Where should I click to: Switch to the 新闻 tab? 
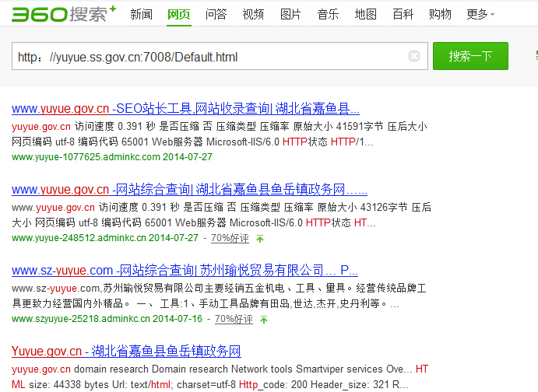pyautogui.click(x=141, y=14)
